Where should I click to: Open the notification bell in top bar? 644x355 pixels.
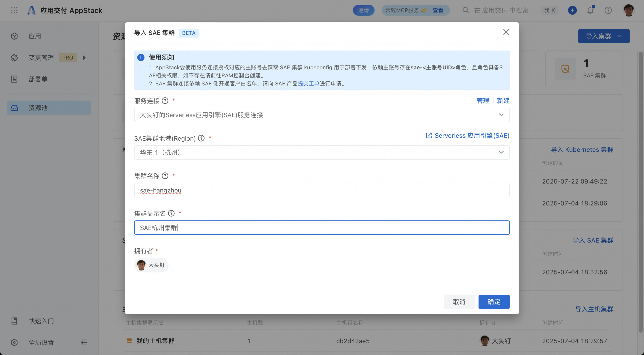coord(590,11)
